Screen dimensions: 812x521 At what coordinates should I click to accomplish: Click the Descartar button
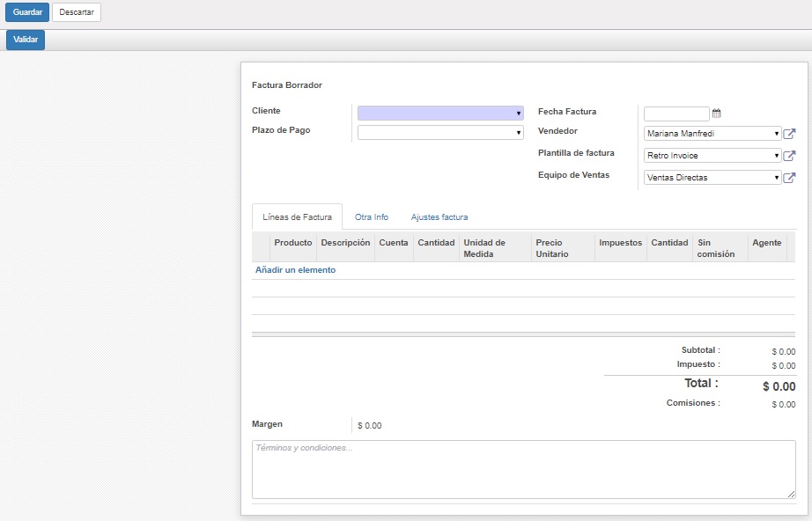[x=77, y=12]
